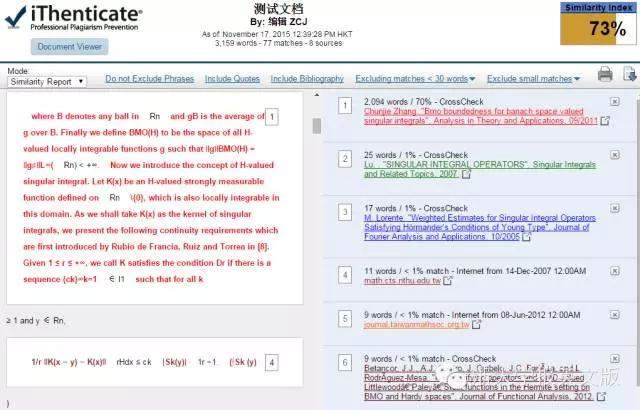
Task: Open external link icon beside math.cts.nthu.edu.tw
Action: [448, 281]
